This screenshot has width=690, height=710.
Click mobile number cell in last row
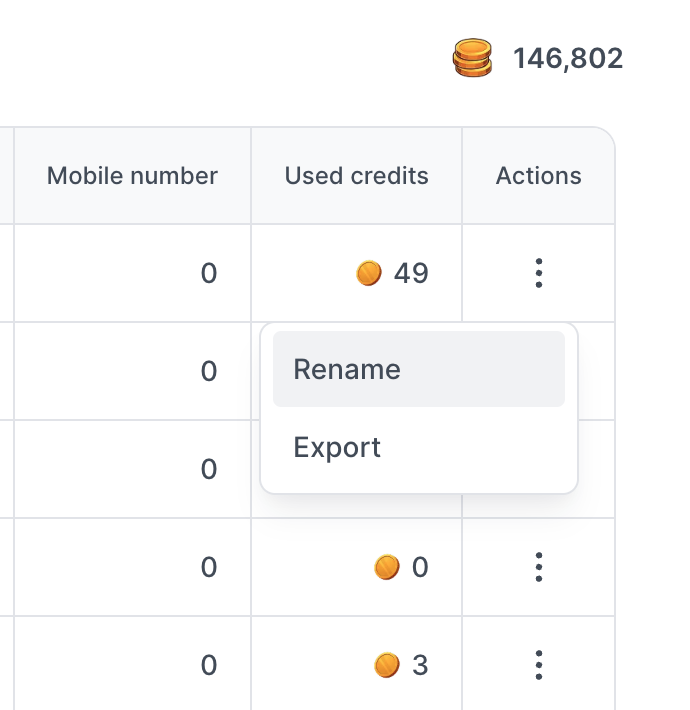133,664
